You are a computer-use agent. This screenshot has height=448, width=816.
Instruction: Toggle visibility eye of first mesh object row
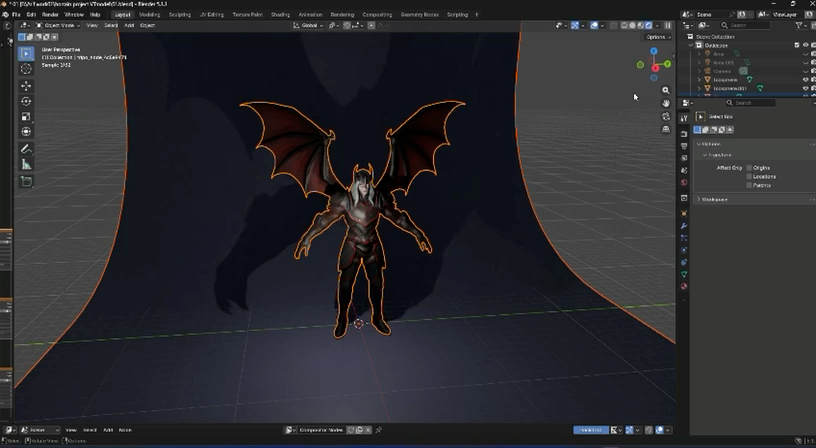(806, 80)
